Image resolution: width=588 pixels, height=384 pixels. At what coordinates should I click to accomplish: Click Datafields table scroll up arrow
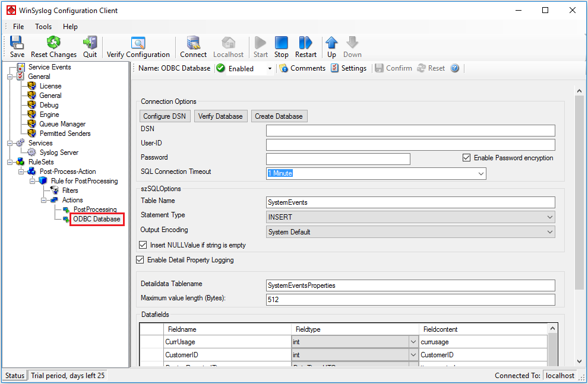coord(552,329)
